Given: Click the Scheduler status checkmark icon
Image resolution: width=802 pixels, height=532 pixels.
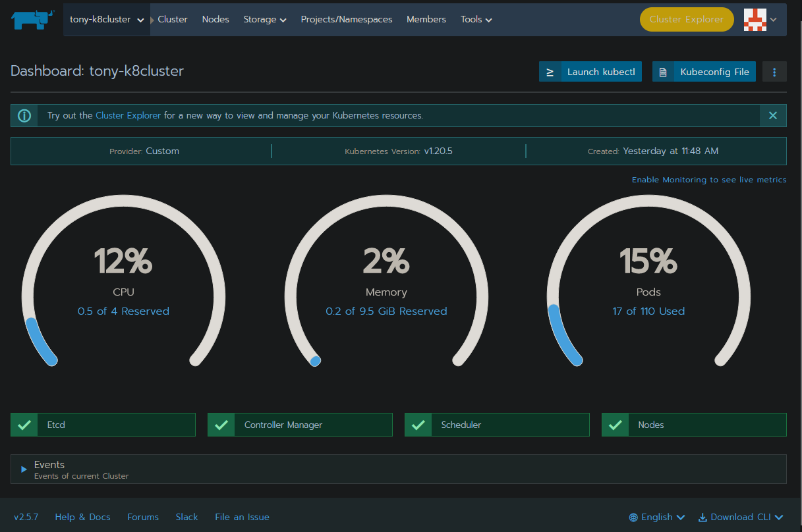Looking at the screenshot, I should (x=418, y=425).
